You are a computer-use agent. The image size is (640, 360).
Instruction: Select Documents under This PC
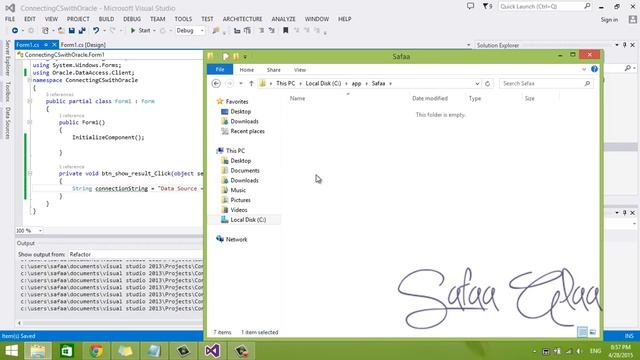click(x=245, y=171)
